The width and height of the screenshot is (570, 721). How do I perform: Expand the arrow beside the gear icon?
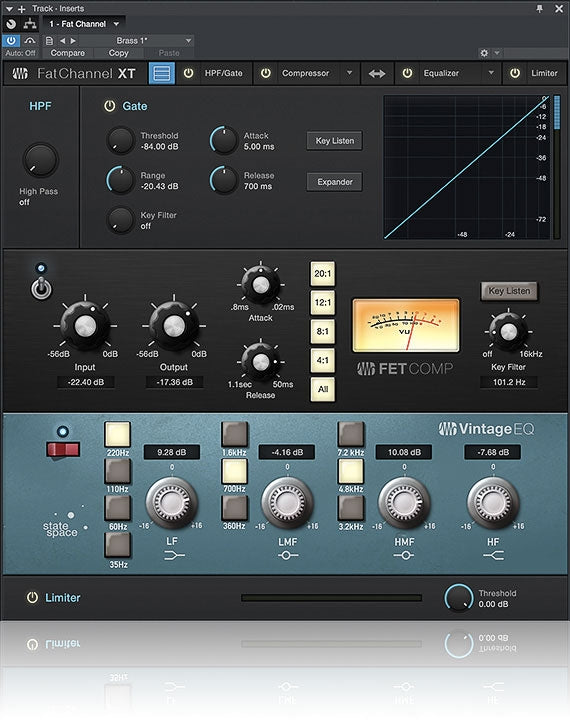point(497,53)
